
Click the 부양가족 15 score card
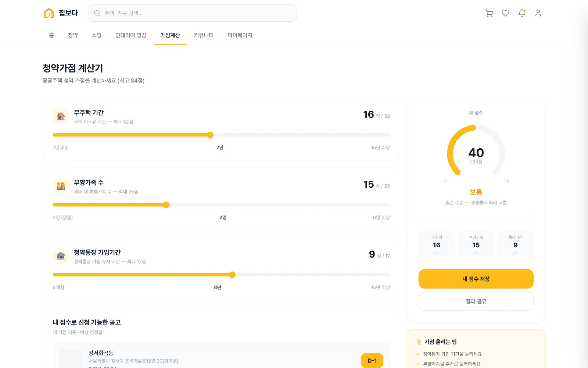click(476, 245)
